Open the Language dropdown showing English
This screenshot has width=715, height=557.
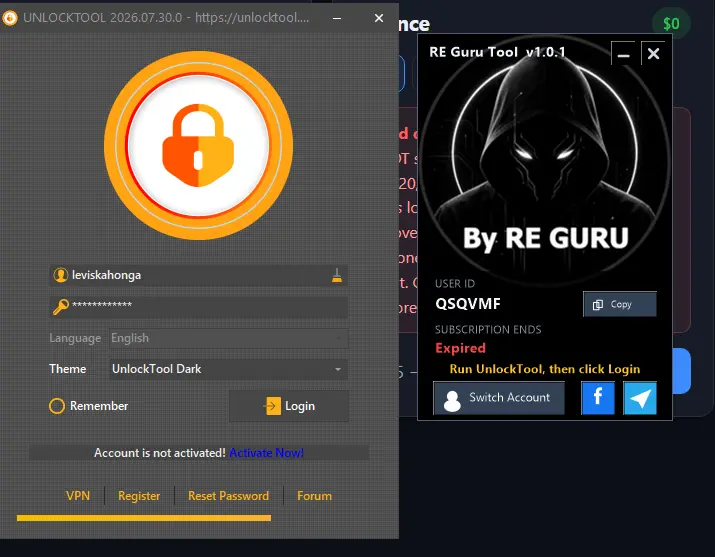pyautogui.click(x=228, y=338)
